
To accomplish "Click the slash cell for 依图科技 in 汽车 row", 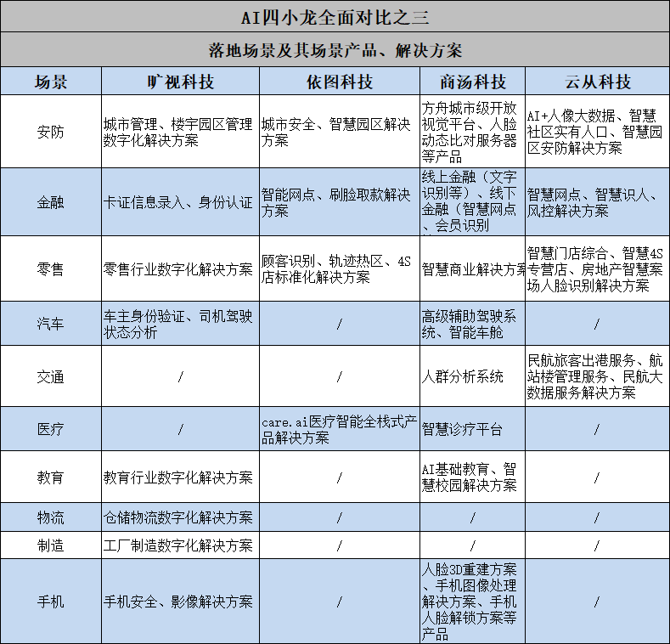I will coord(340,324).
